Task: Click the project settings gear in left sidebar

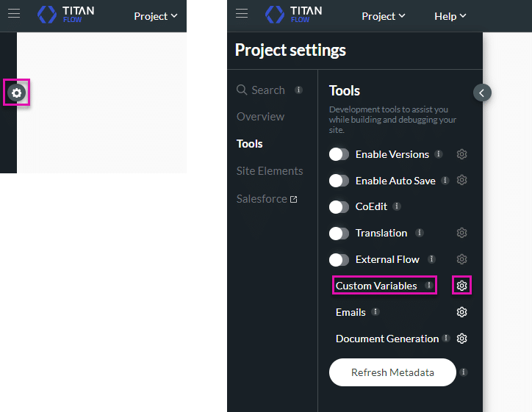Action: (x=17, y=93)
